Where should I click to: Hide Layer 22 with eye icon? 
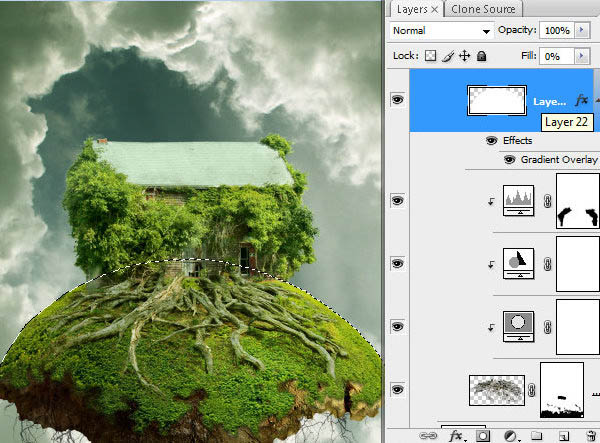click(x=397, y=100)
